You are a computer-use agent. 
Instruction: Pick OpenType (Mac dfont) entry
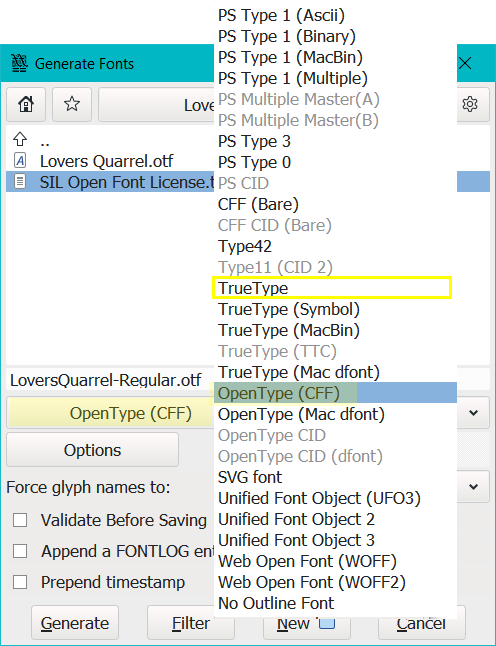(335, 414)
